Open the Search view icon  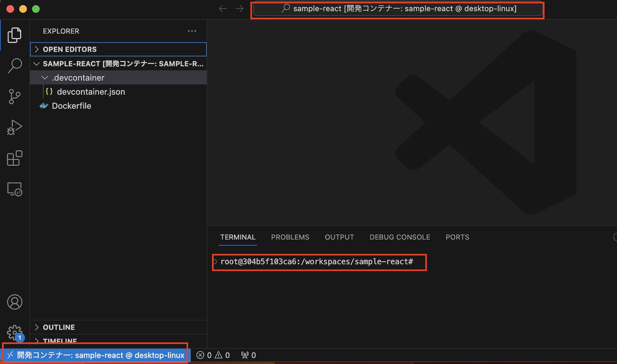14,66
